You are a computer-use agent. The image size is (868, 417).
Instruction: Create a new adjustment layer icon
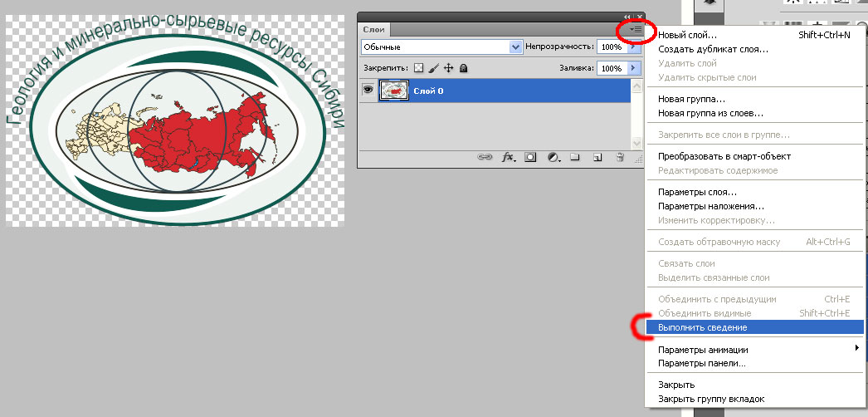point(553,157)
